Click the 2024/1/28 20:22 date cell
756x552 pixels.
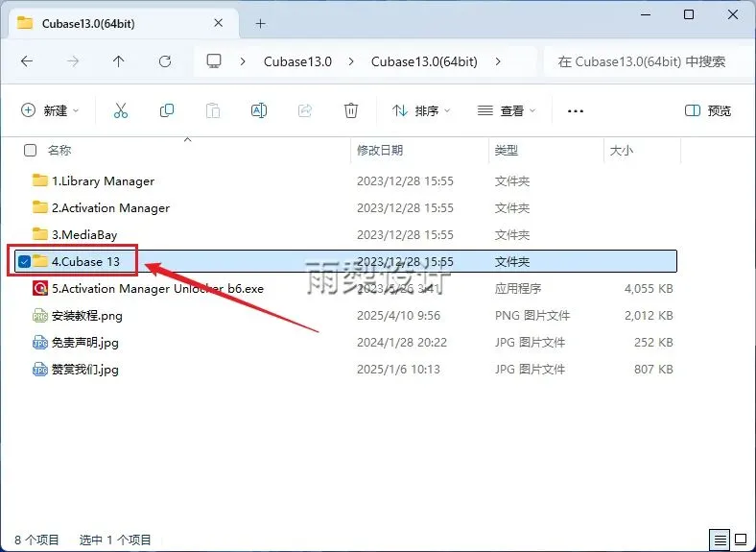point(402,343)
